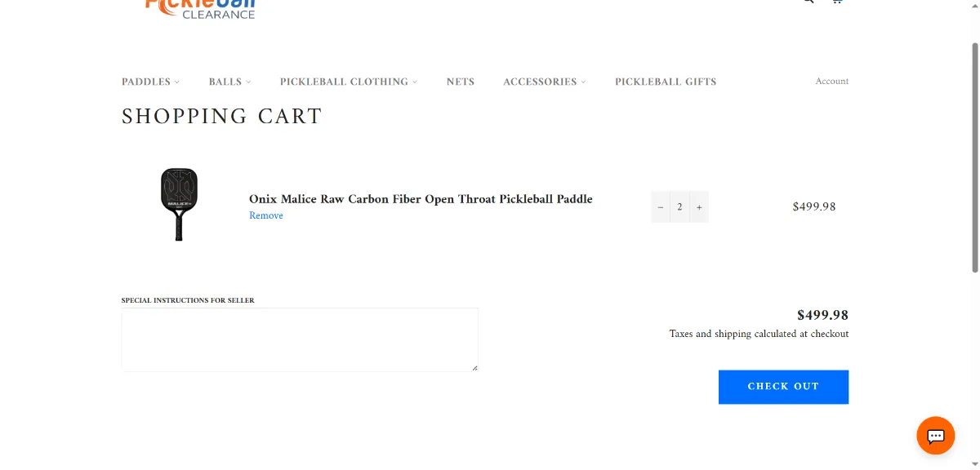980x470 pixels.
Task: Click the taxes and shipping notice text
Action: (x=759, y=334)
